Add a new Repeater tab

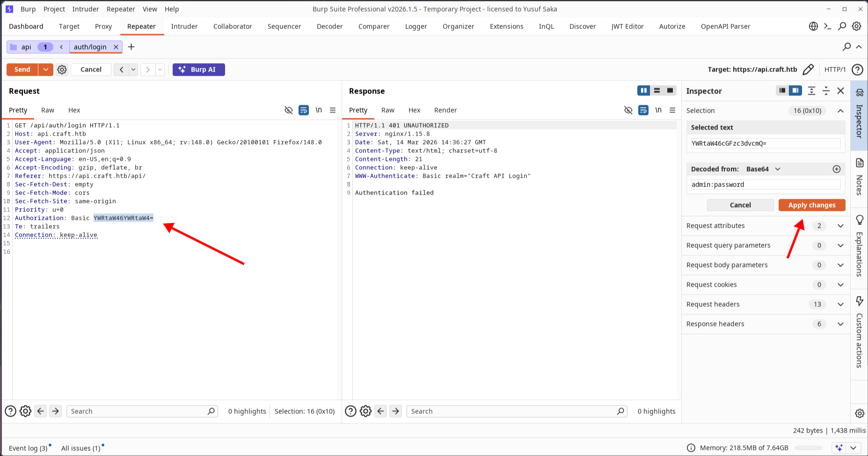[x=131, y=47]
